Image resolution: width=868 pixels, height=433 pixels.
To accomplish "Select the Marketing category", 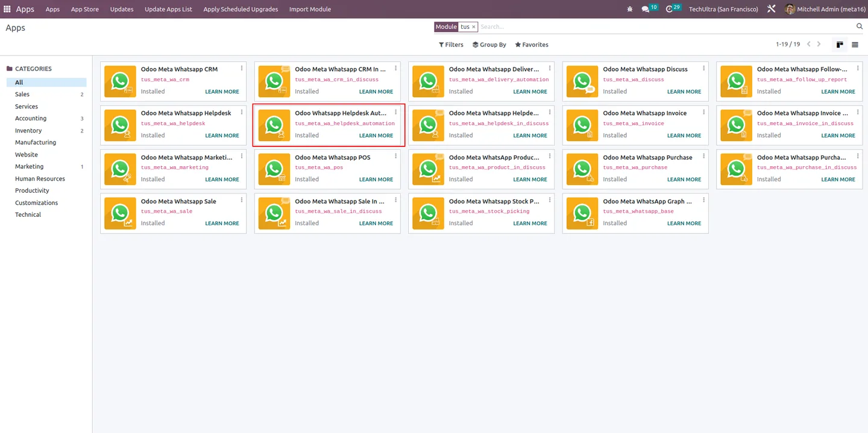I will 46,167.
